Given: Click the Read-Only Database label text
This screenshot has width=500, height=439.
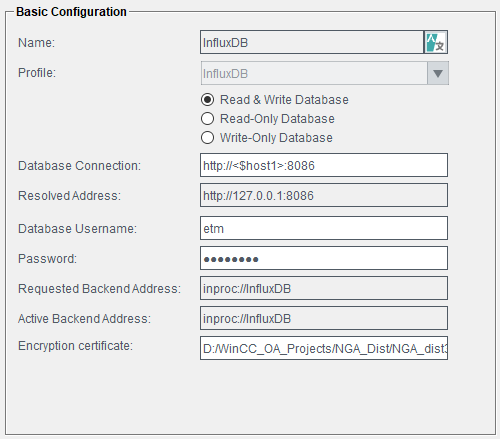Looking at the screenshot, I should point(277,119).
